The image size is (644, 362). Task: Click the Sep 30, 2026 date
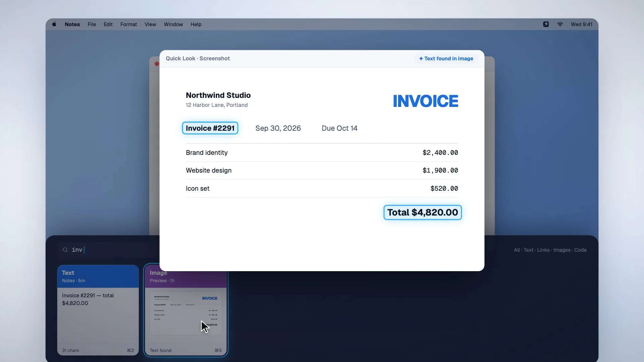278,128
